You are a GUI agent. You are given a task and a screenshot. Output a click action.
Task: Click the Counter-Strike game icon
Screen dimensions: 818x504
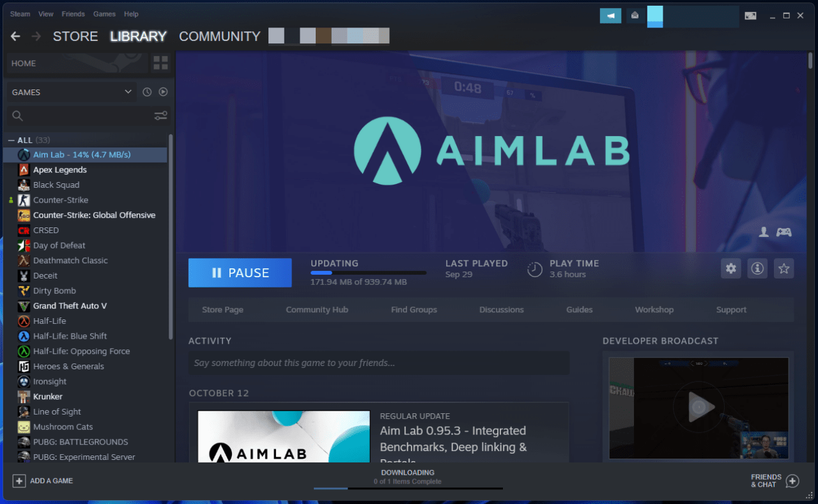24,200
